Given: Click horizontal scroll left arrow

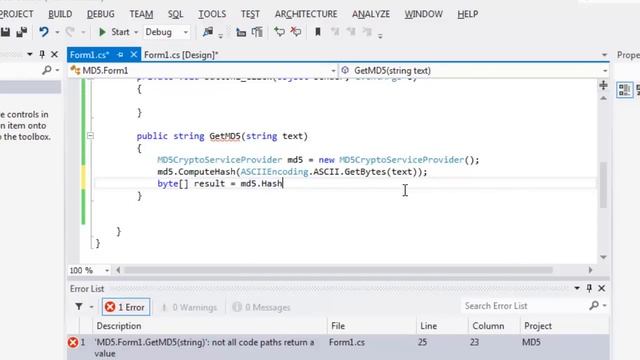Looking at the screenshot, I should click(x=118, y=270).
